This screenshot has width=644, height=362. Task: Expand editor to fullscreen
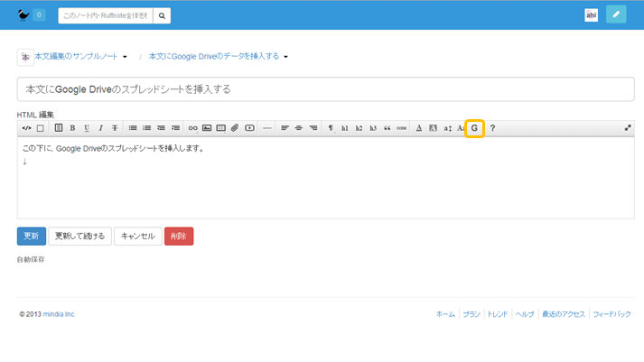628,128
